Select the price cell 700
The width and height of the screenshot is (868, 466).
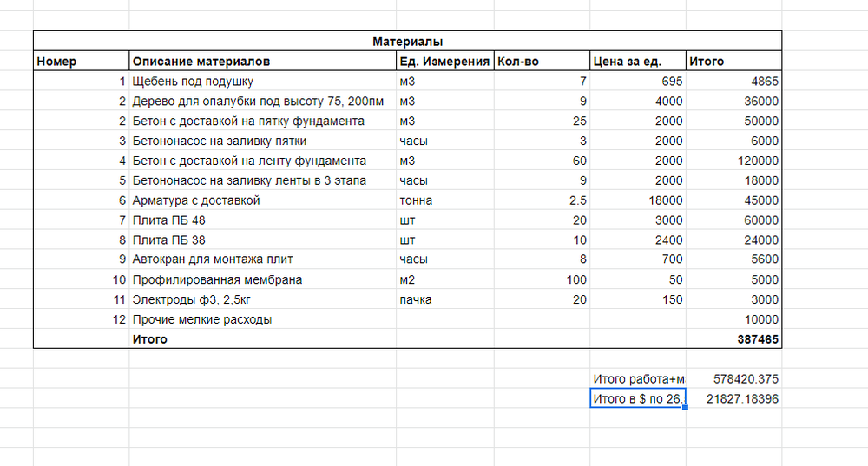tap(638, 259)
